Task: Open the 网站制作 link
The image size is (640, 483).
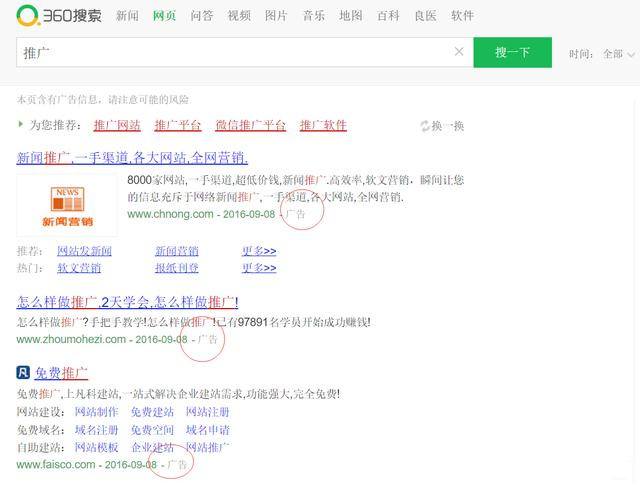Action: [x=96, y=412]
